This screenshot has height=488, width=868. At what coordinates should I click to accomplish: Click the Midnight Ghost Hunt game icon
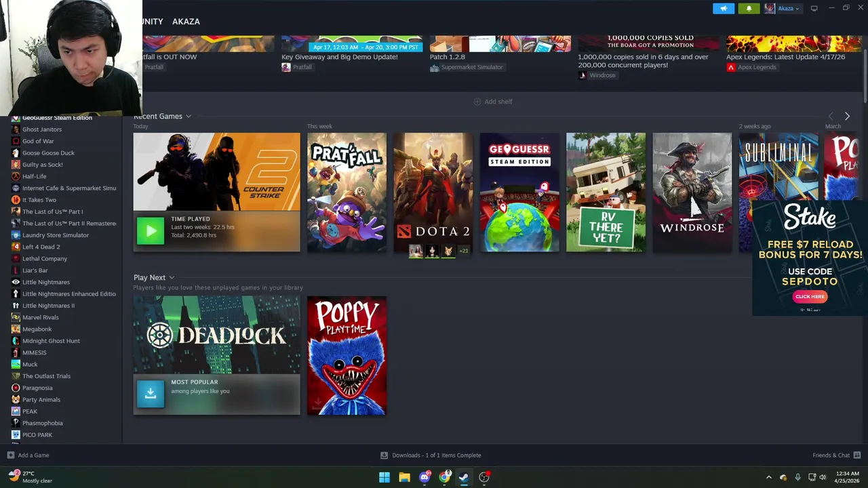(16, 341)
